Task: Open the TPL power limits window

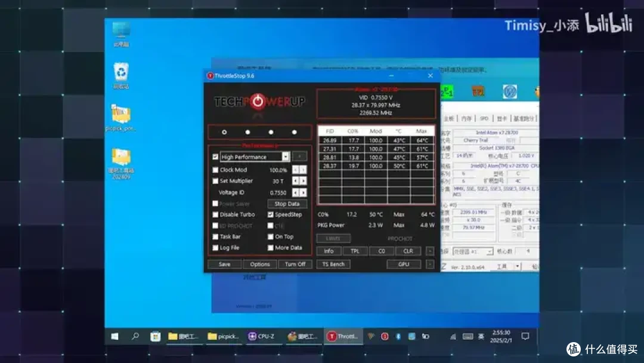Action: (x=355, y=251)
